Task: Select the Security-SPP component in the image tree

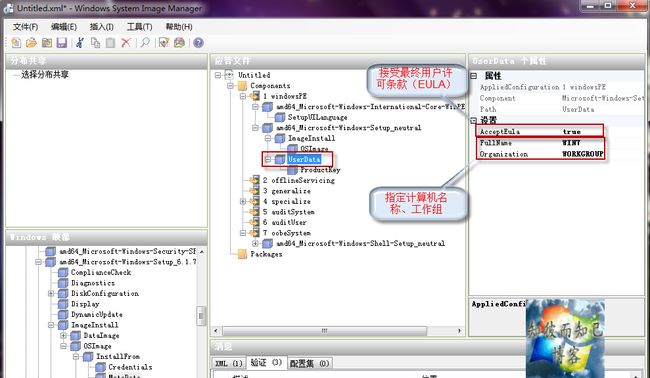Action: point(128,251)
